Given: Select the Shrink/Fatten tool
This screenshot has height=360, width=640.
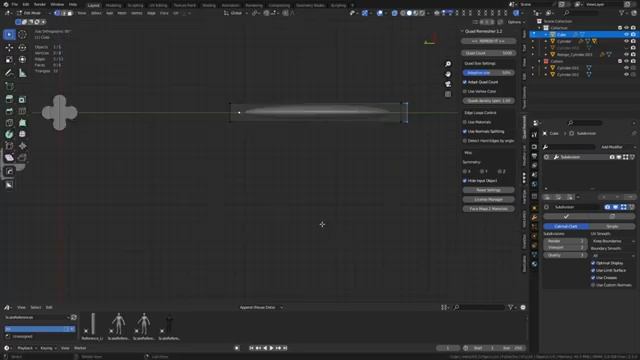Looking at the screenshot, I should [x=22, y=146].
